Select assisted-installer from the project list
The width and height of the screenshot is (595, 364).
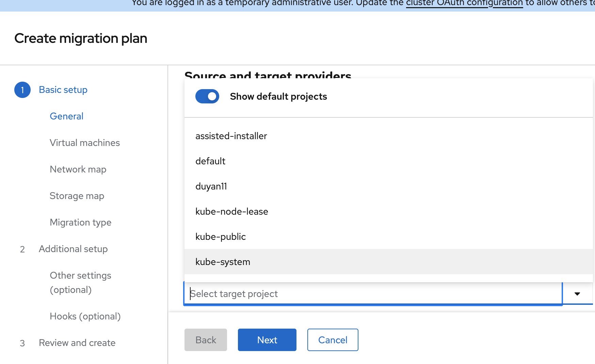(x=231, y=136)
